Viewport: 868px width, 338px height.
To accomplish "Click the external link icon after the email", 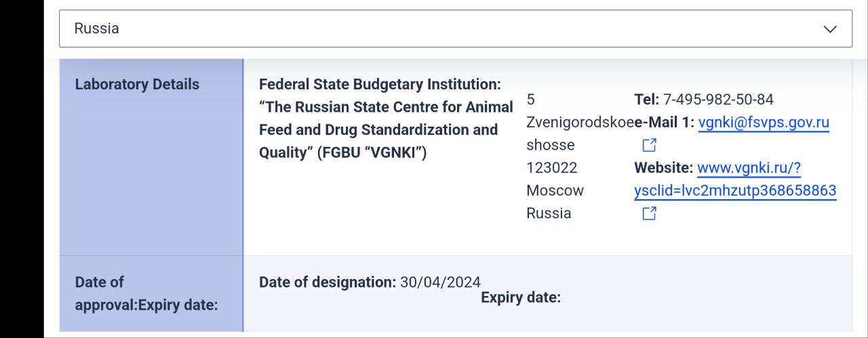I will tap(649, 145).
